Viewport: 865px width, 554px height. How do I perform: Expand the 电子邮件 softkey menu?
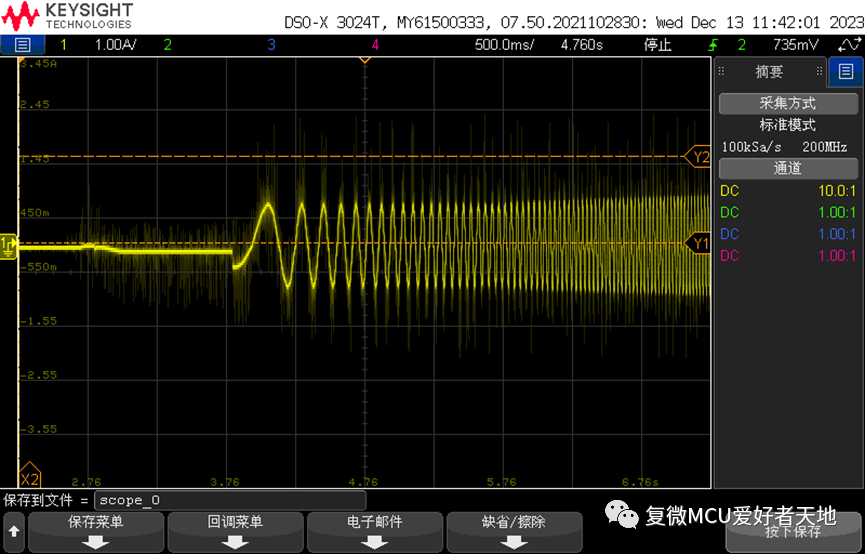374,532
